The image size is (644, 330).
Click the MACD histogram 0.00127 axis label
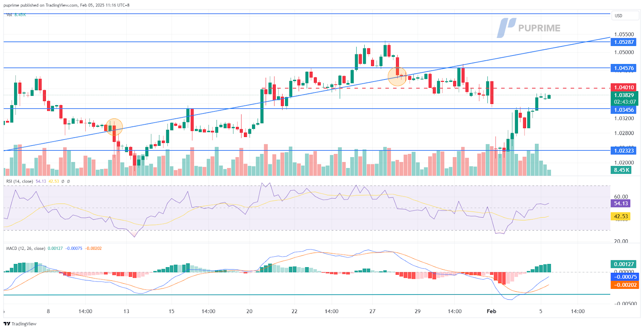tap(624, 264)
